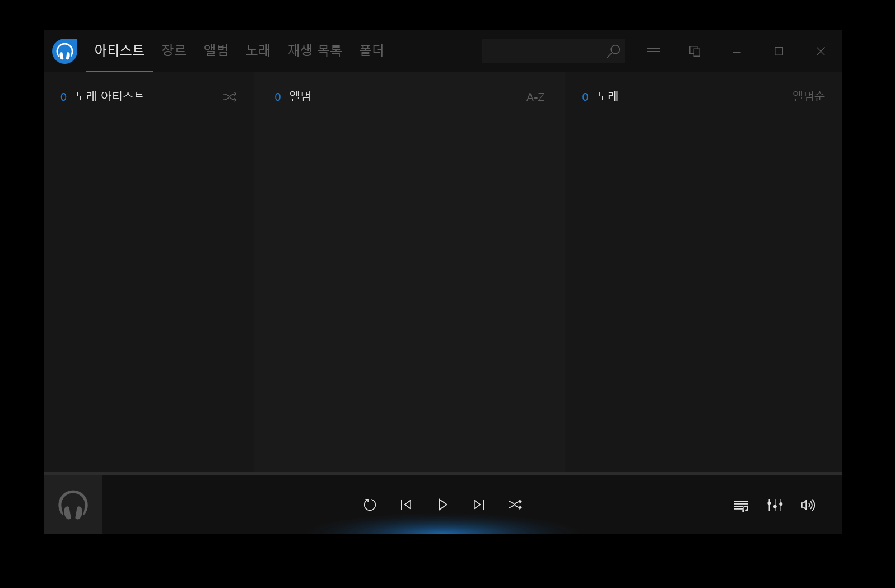This screenshot has width=895, height=588.
Task: Switch to mini player window mode
Action: pos(694,51)
